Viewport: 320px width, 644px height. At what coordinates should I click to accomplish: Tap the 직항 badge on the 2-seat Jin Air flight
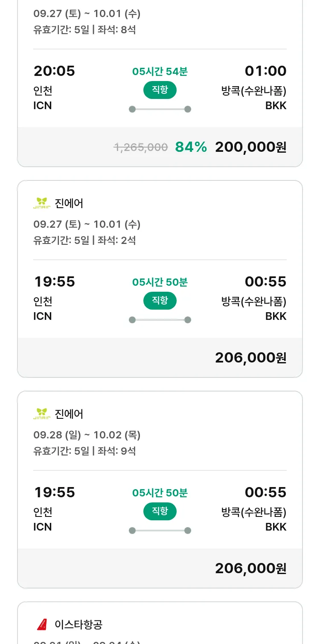pos(160,301)
